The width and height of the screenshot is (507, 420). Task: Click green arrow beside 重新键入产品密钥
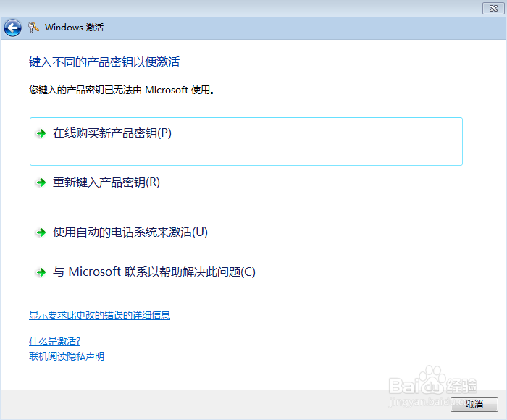41,182
